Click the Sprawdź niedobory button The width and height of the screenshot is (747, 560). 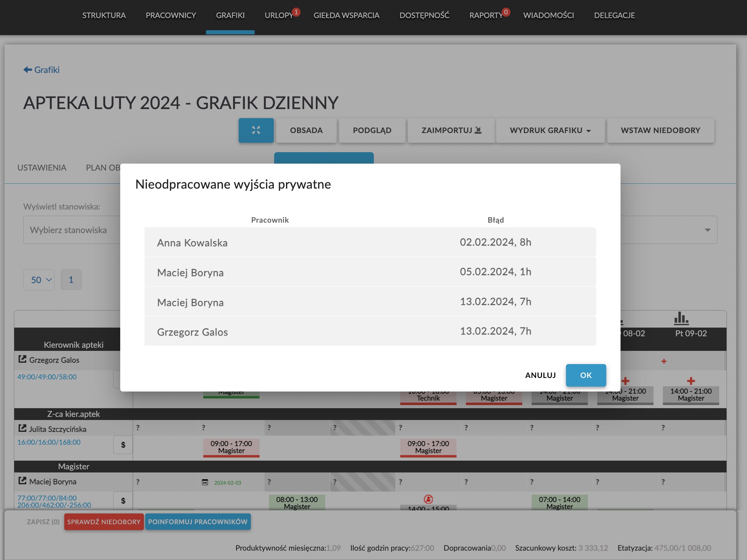[x=104, y=522]
